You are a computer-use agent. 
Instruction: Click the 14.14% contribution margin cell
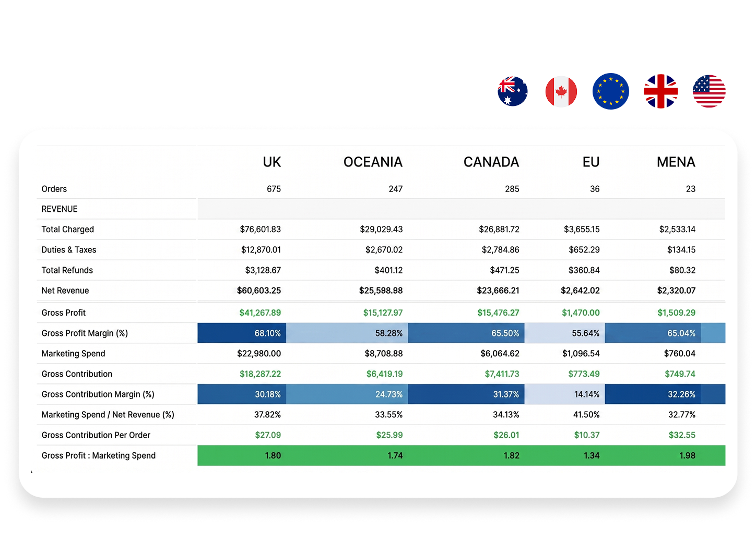click(x=565, y=394)
